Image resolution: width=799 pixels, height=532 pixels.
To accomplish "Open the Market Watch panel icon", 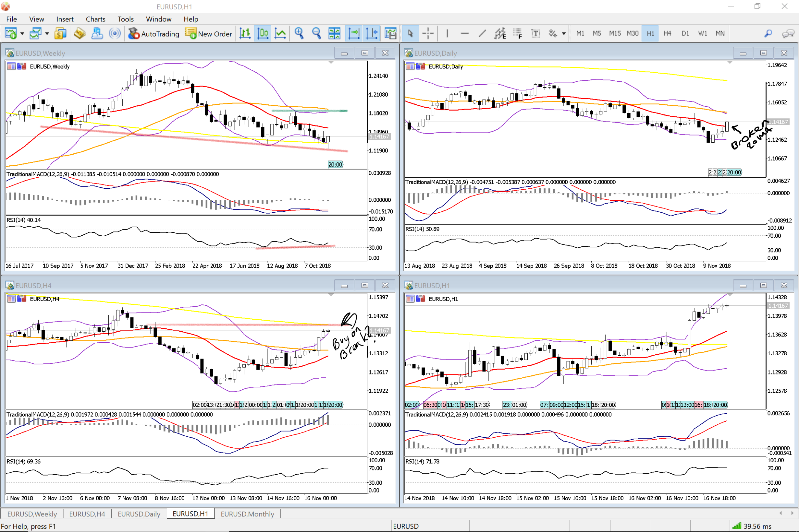I will pyautogui.click(x=60, y=33).
